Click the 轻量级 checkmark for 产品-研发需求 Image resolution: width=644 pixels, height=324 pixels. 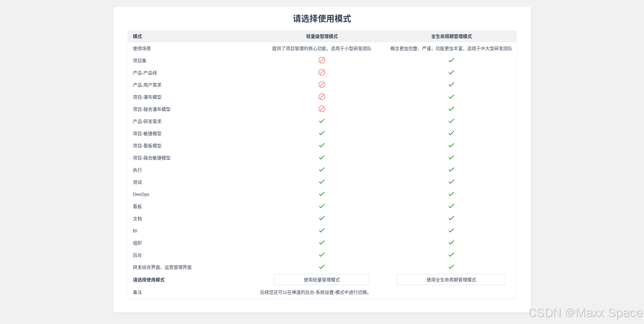point(322,121)
